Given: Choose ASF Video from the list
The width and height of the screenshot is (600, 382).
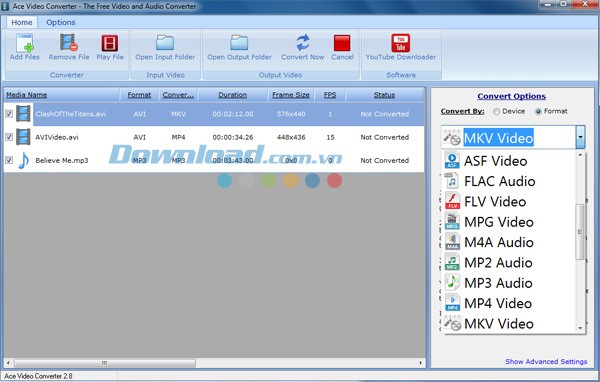Looking at the screenshot, I should tap(496, 161).
